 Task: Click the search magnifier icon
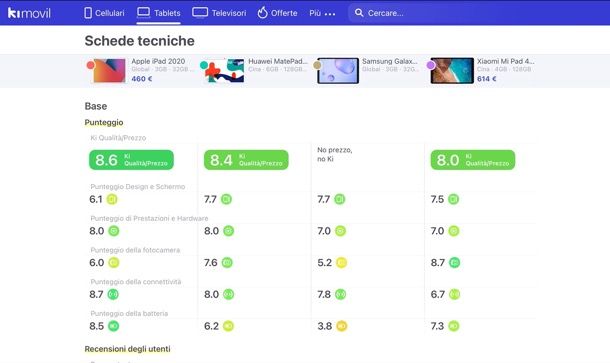pos(359,13)
